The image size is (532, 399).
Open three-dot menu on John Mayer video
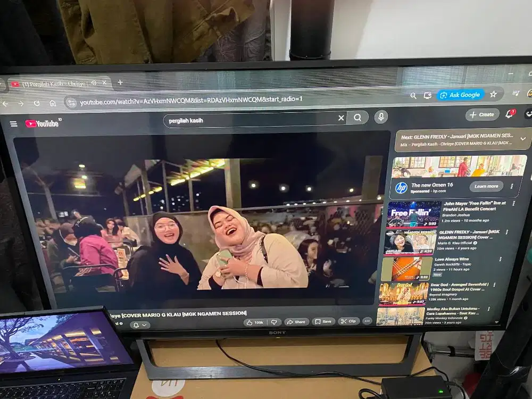coord(514,204)
